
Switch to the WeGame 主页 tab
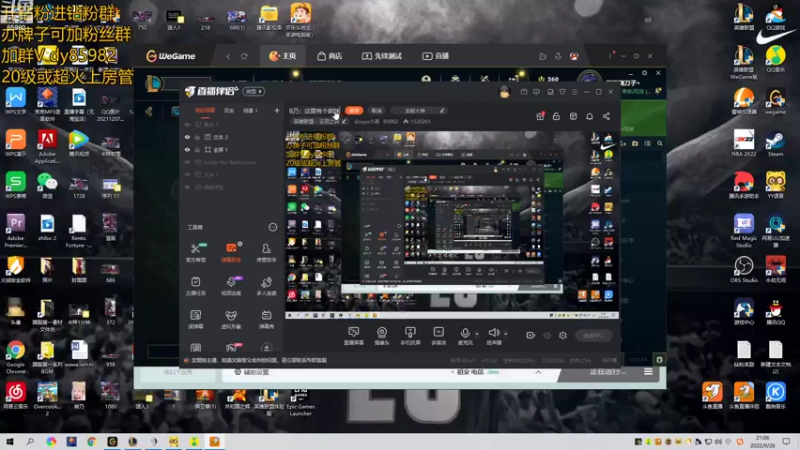point(282,56)
